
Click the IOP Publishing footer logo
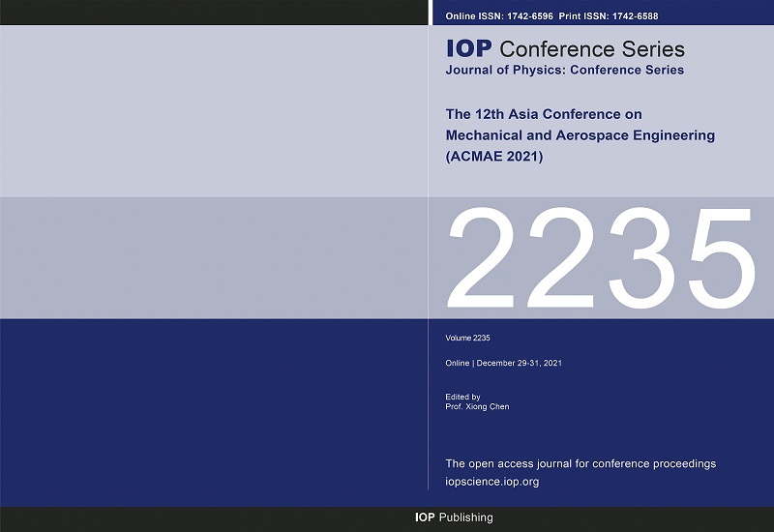tap(454, 517)
